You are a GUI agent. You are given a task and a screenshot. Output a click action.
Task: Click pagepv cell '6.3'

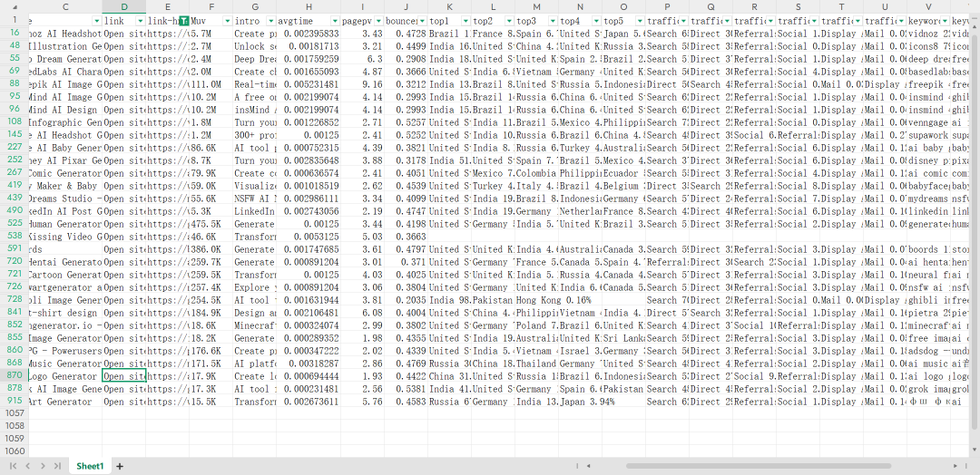362,59
